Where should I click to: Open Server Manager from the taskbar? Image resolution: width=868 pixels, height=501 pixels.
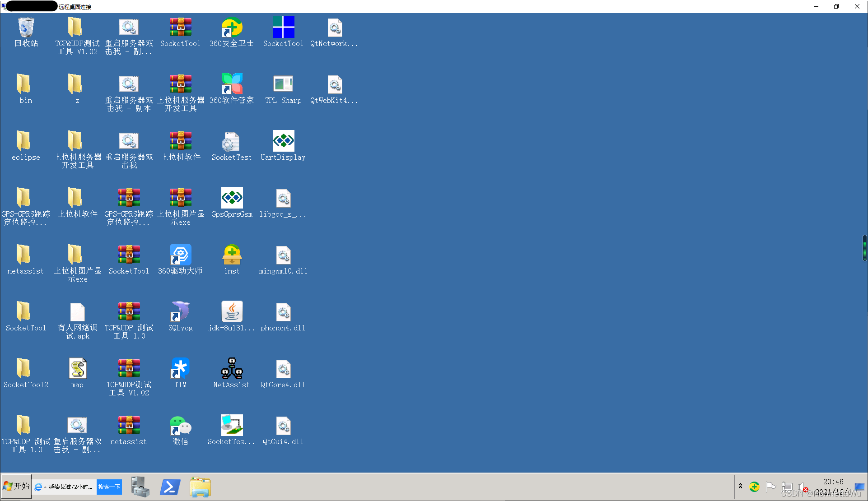(x=140, y=487)
